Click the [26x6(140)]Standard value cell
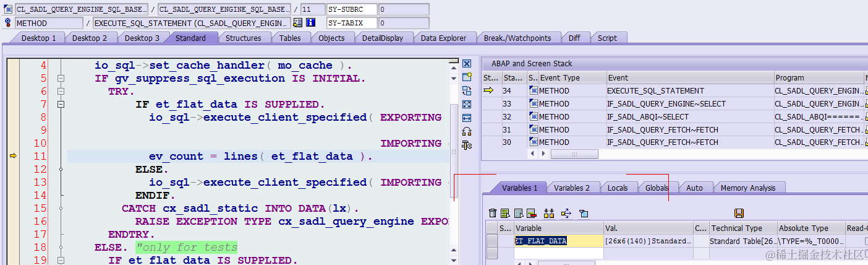The image size is (868, 265). point(648,241)
